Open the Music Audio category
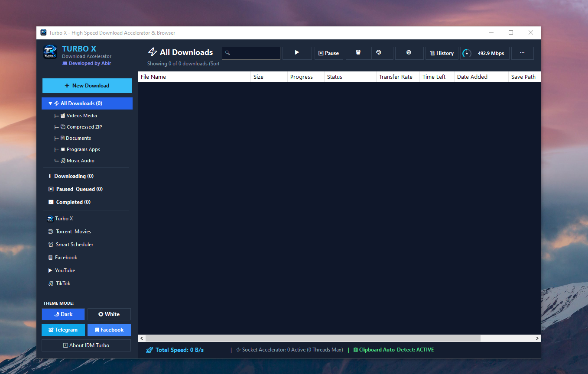 coord(77,161)
